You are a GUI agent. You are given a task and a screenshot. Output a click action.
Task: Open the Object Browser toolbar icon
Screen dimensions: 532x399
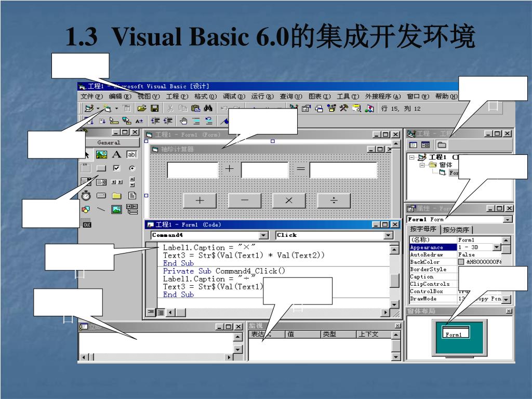[x=331, y=108]
